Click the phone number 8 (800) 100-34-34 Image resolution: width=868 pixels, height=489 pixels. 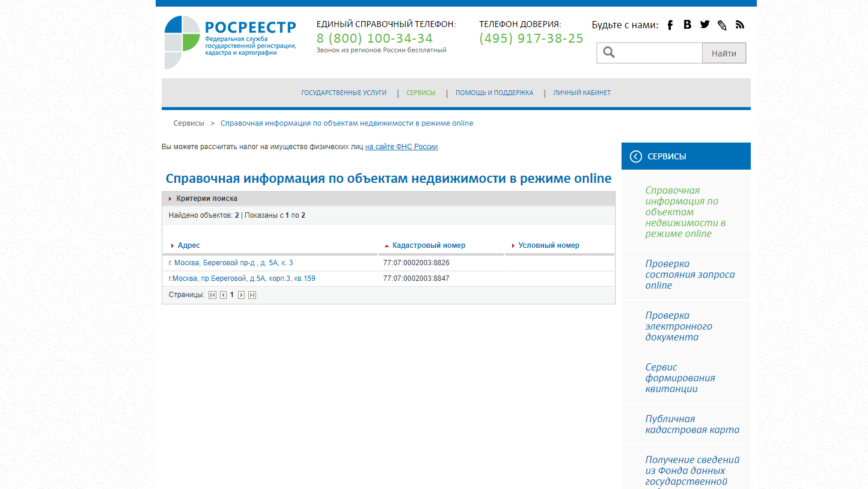374,38
